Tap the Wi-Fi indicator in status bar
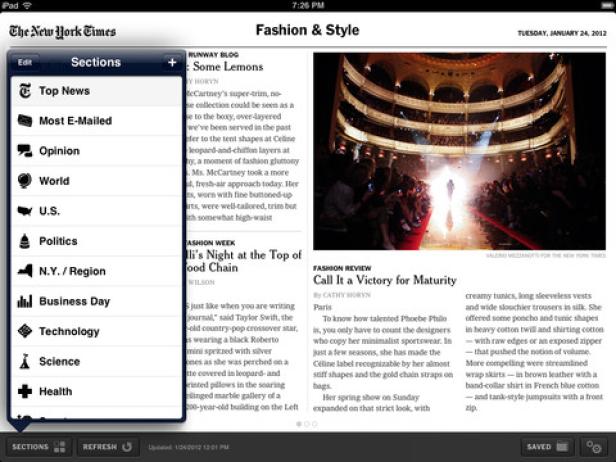Screen dimensions: 616x462 click(x=27, y=5)
